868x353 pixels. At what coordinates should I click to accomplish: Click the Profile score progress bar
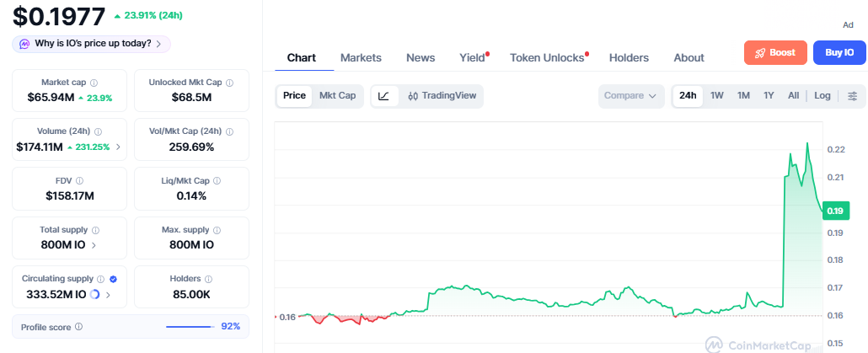[x=190, y=326]
